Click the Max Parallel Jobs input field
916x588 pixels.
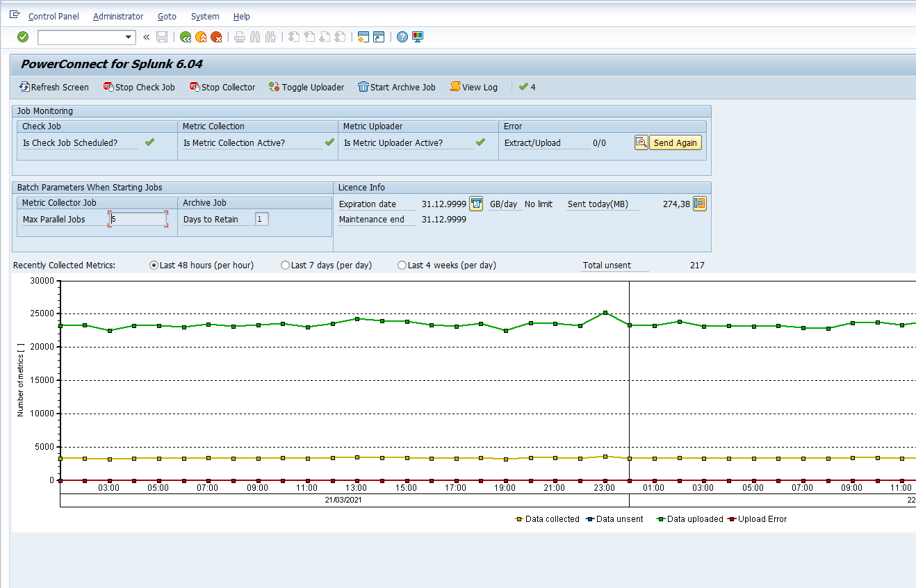click(138, 219)
